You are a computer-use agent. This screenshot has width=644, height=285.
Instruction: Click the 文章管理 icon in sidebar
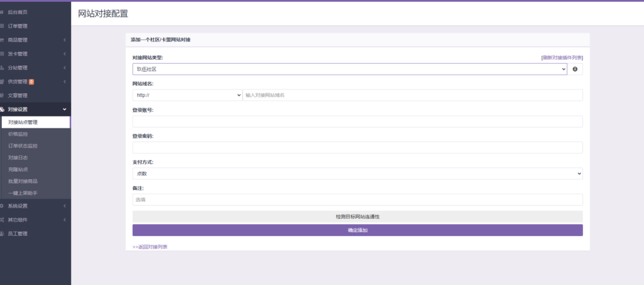pyautogui.click(x=3, y=96)
